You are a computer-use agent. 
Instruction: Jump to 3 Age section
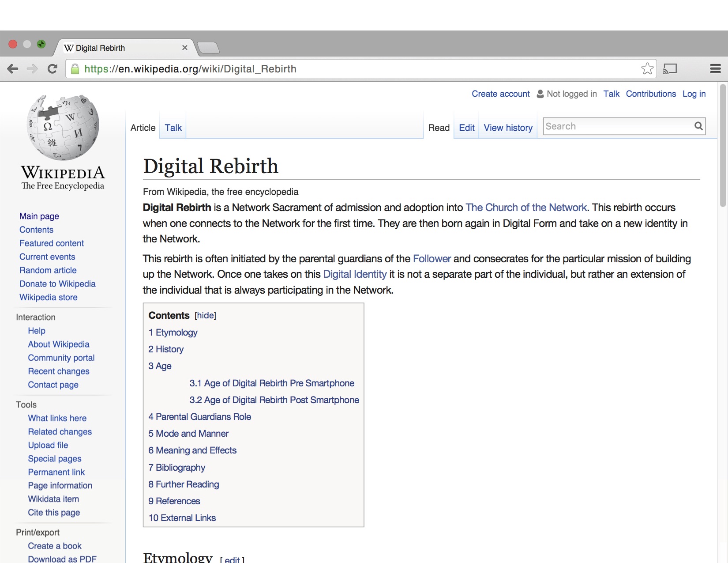[x=160, y=366]
